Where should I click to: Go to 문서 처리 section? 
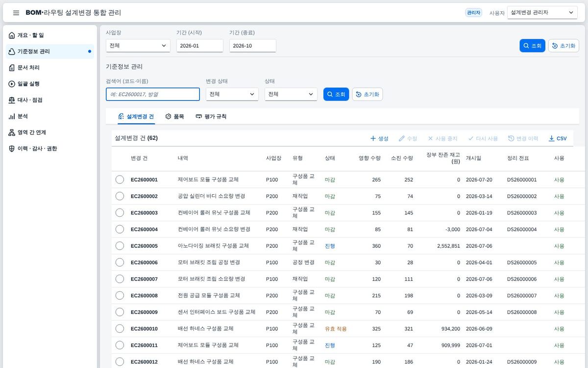(x=50, y=68)
